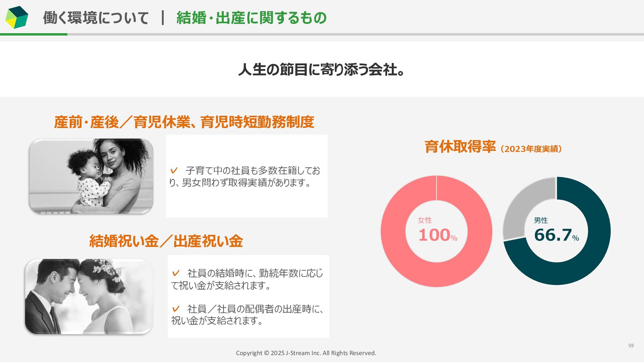644x362 pixels.
Task: Click the J-Stream copyright footer text
Action: (306, 353)
